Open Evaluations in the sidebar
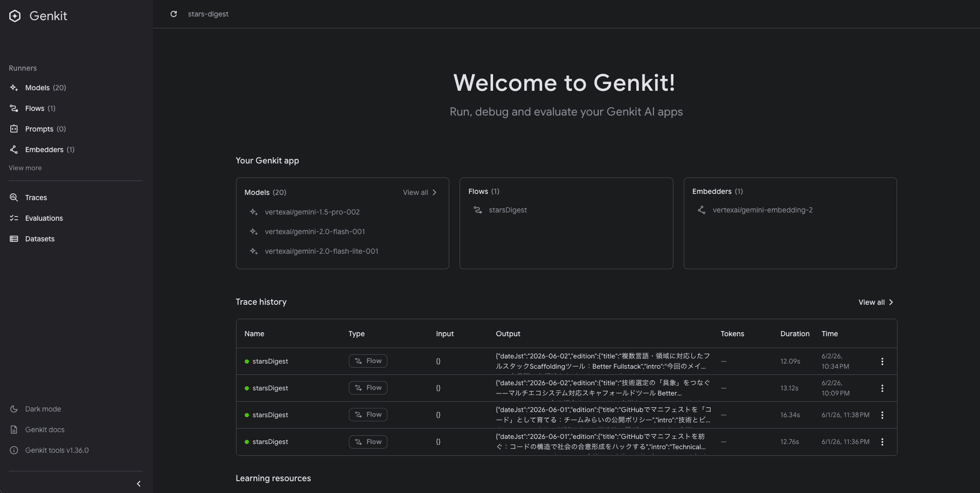 coord(44,218)
